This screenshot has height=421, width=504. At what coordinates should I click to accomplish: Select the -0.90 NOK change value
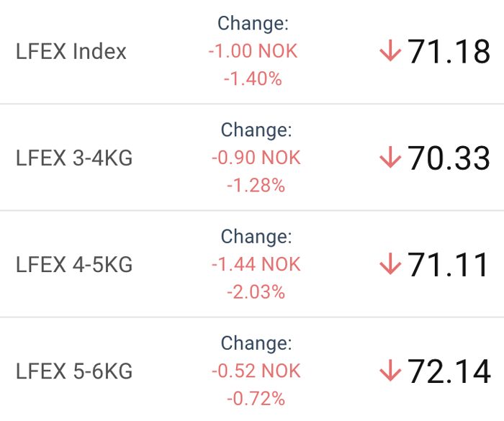tap(256, 158)
